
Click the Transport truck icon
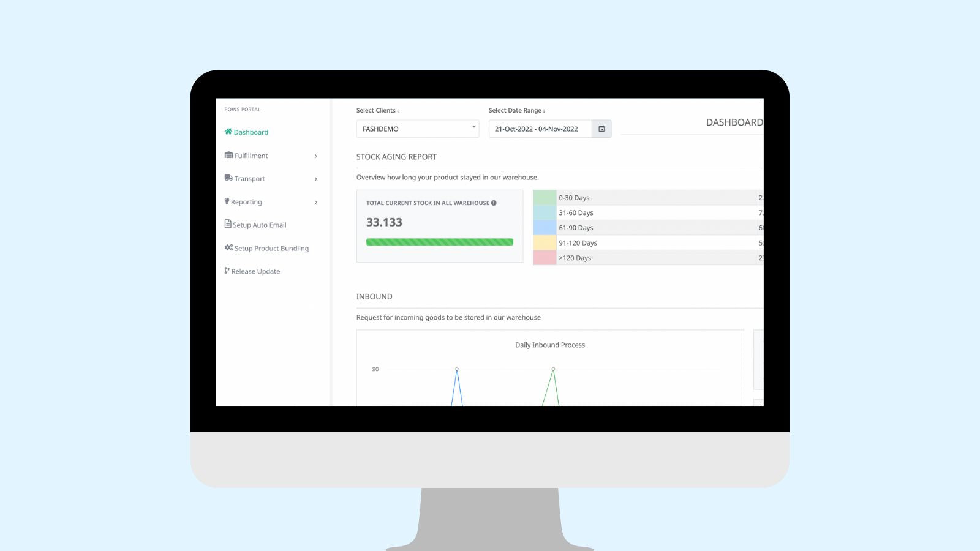tap(228, 178)
